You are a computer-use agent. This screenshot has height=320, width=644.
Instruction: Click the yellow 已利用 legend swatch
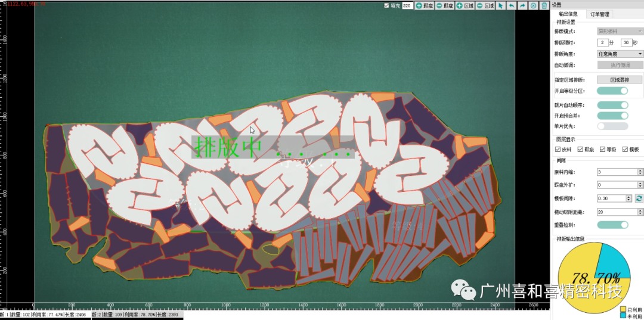[x=624, y=309]
